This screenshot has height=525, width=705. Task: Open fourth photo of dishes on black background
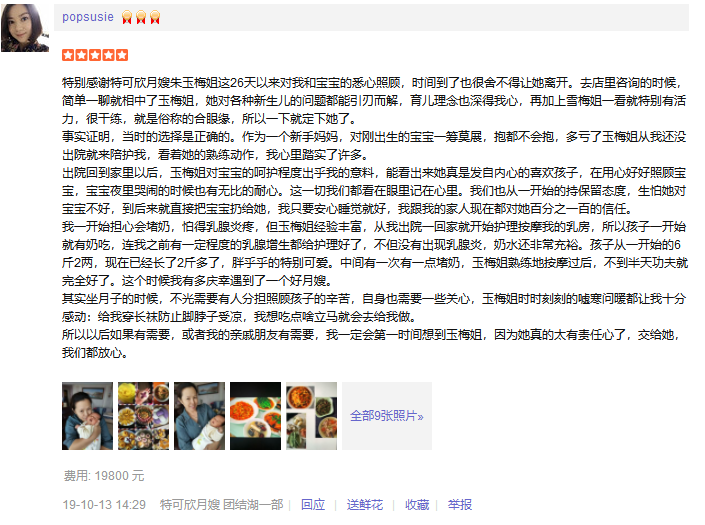[x=255, y=416]
